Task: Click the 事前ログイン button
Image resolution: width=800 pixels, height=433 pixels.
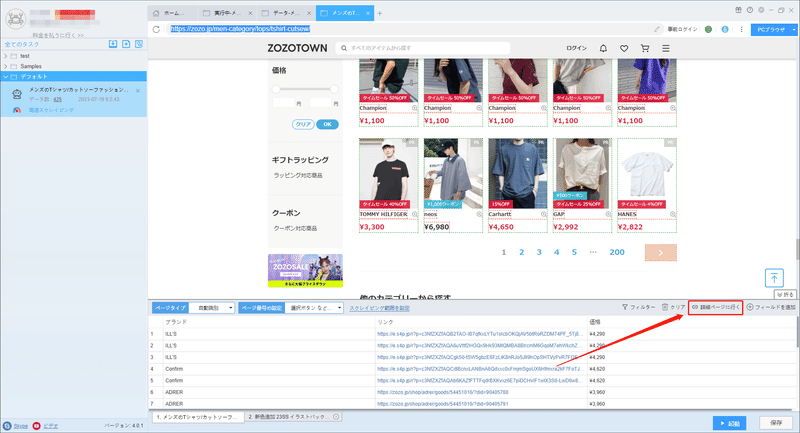Action: point(682,30)
